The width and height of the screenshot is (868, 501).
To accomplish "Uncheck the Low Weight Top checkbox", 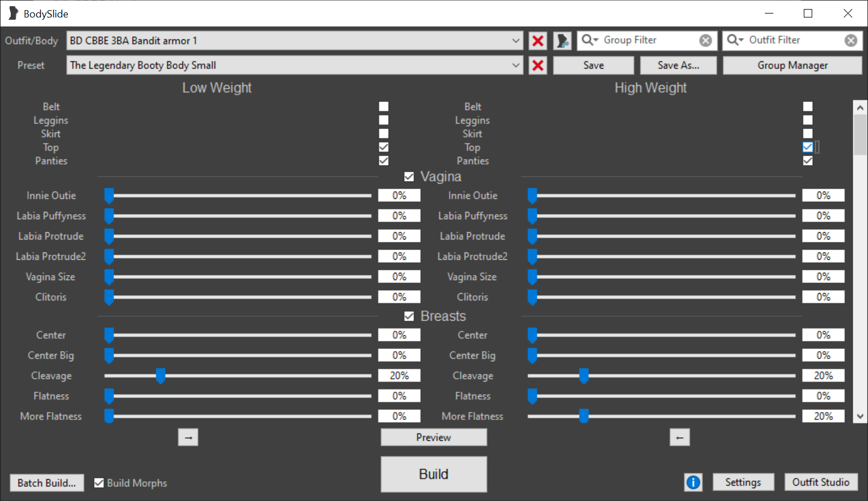I will (384, 147).
